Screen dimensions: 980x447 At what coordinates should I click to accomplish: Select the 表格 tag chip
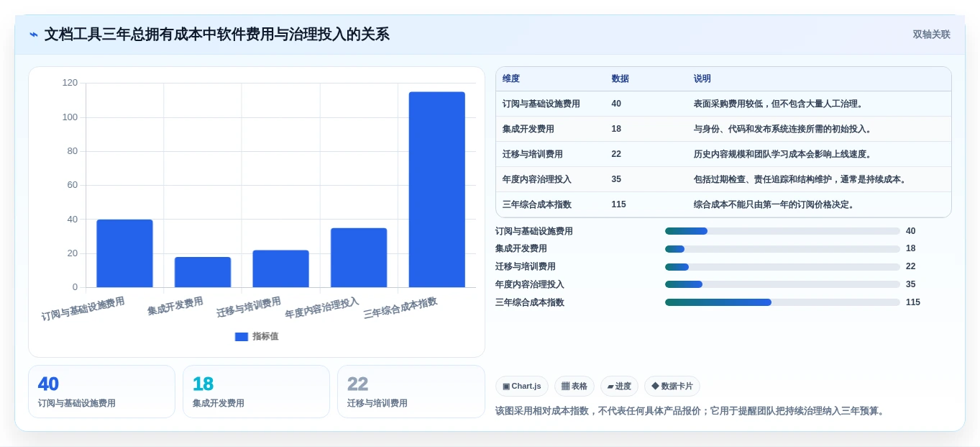(x=574, y=387)
